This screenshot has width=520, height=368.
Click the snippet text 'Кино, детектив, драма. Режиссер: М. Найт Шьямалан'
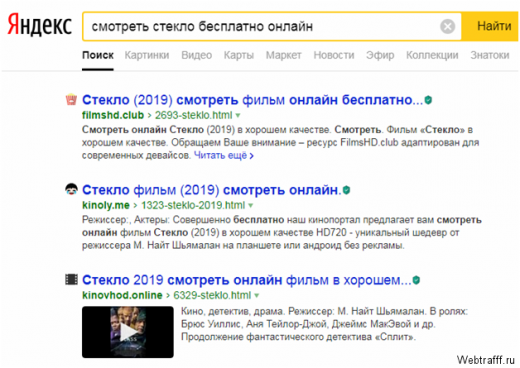pyautogui.click(x=303, y=311)
